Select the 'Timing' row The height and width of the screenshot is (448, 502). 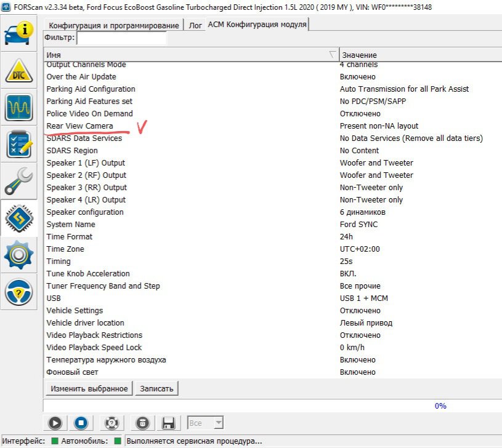[273, 262]
